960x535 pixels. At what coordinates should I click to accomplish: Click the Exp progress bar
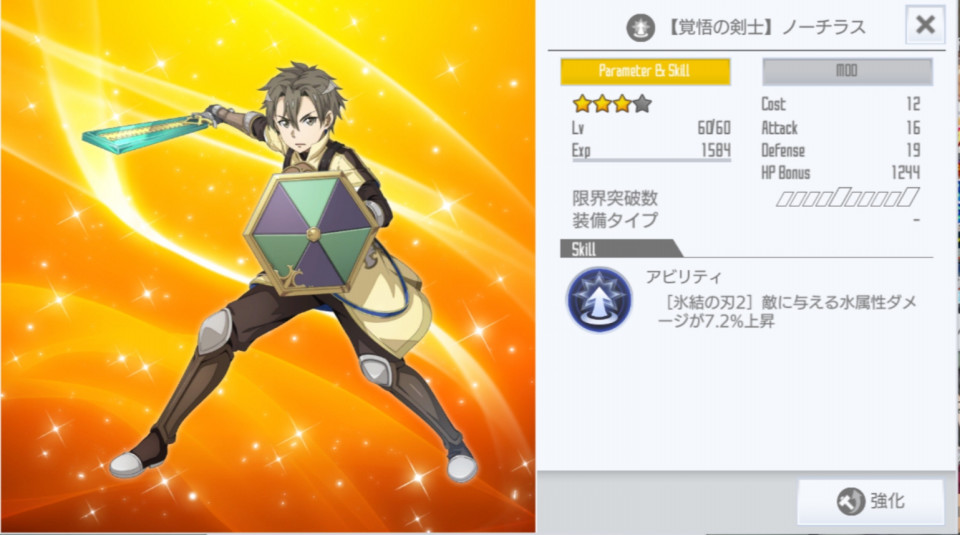(651, 160)
